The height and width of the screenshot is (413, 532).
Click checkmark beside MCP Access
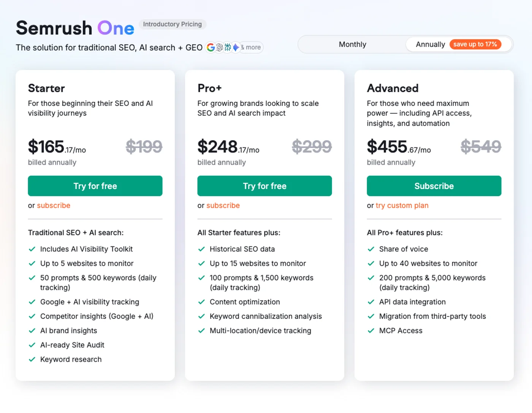371,331
